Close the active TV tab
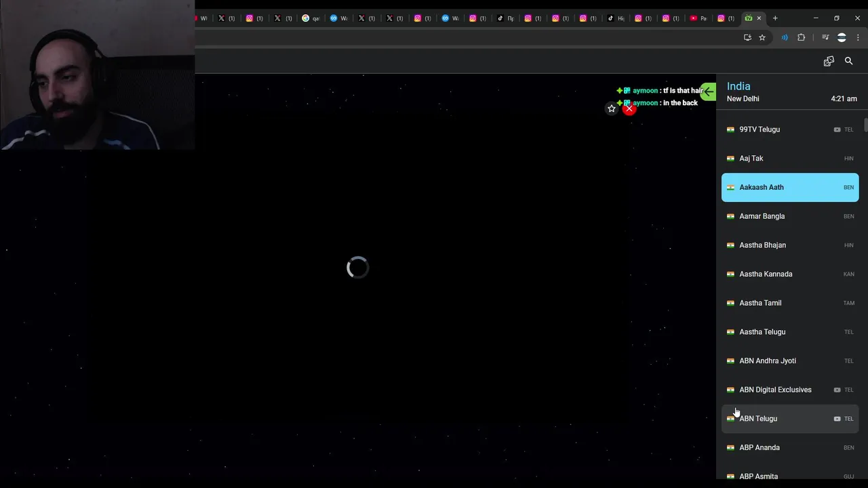868x488 pixels. coord(759,18)
